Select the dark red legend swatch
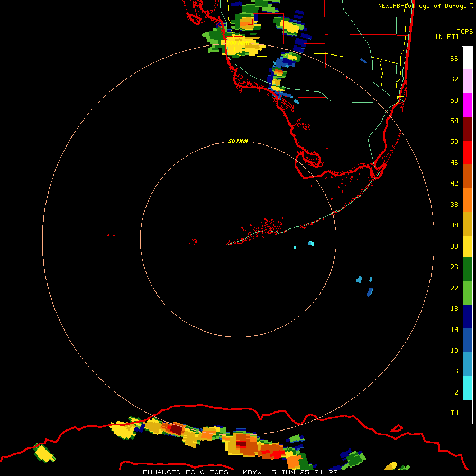 click(x=467, y=129)
